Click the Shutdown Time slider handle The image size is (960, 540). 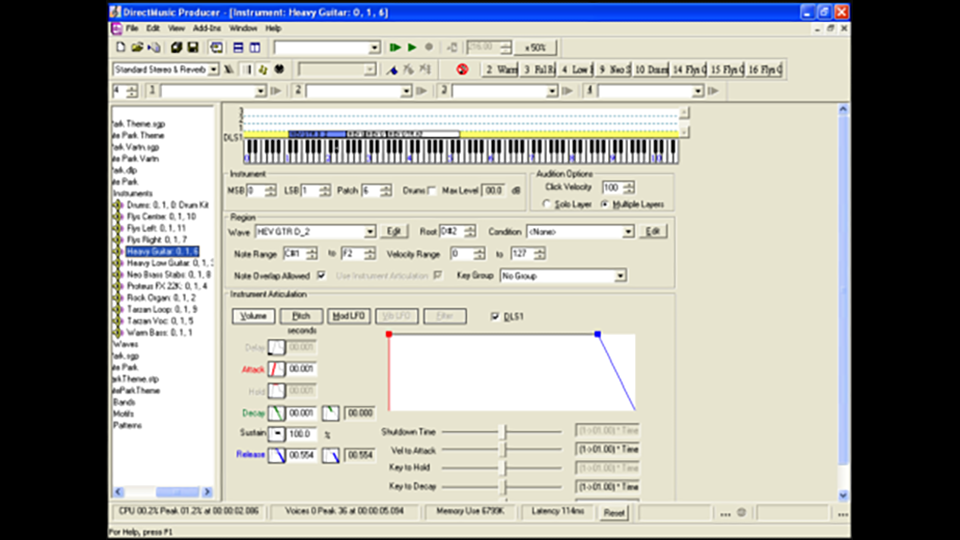tap(504, 432)
